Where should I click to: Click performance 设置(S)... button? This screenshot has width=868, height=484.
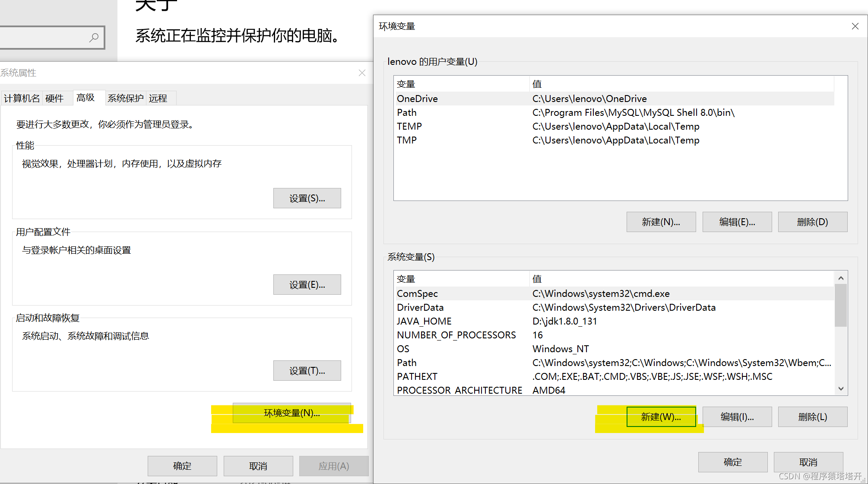point(307,198)
